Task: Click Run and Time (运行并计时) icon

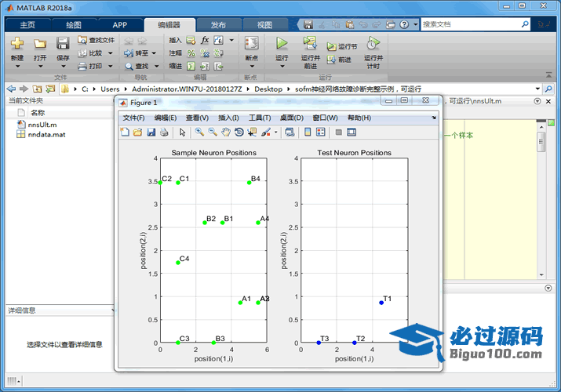Action: click(x=373, y=43)
